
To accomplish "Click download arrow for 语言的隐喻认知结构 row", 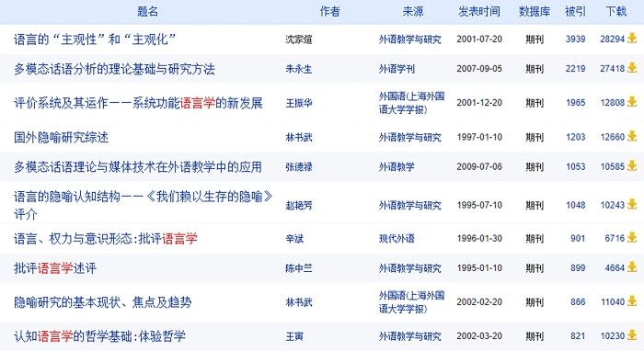I will 632,204.
